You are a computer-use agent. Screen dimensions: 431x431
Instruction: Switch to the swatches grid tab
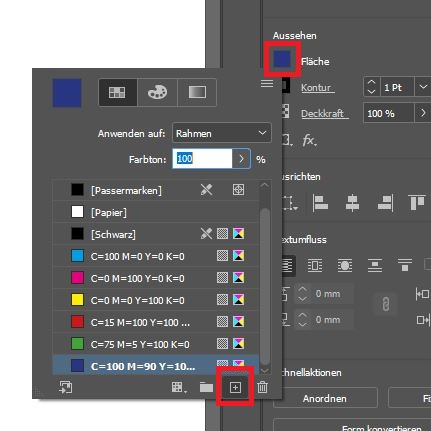point(118,92)
